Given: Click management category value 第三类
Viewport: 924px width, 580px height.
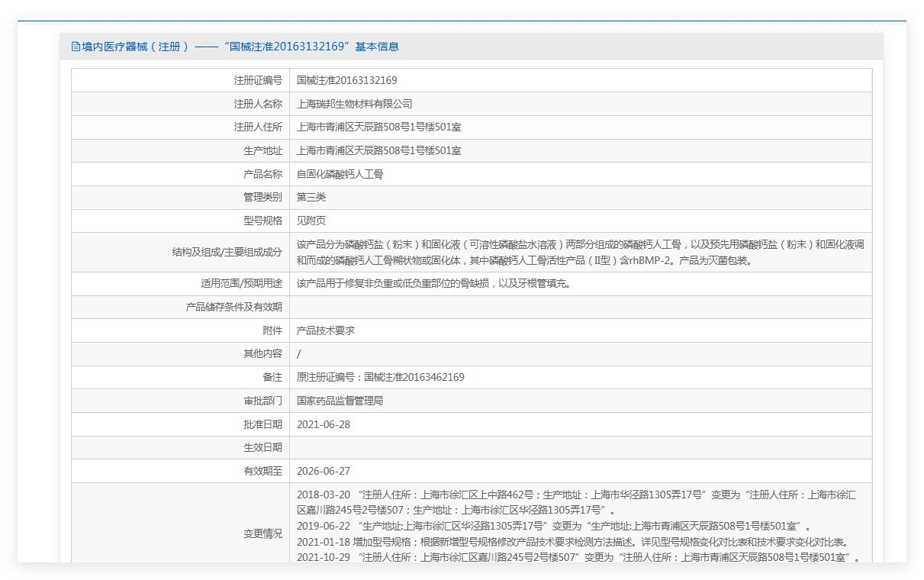Looking at the screenshot, I should [311, 197].
